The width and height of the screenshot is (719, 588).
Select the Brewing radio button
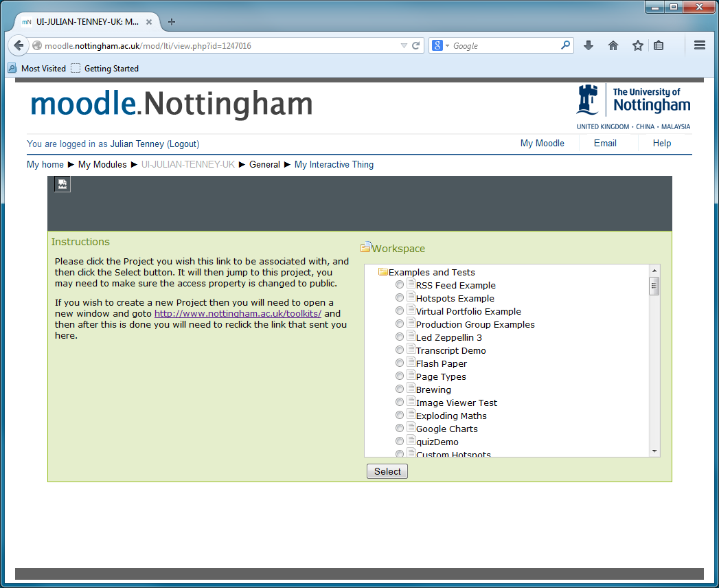(x=400, y=389)
